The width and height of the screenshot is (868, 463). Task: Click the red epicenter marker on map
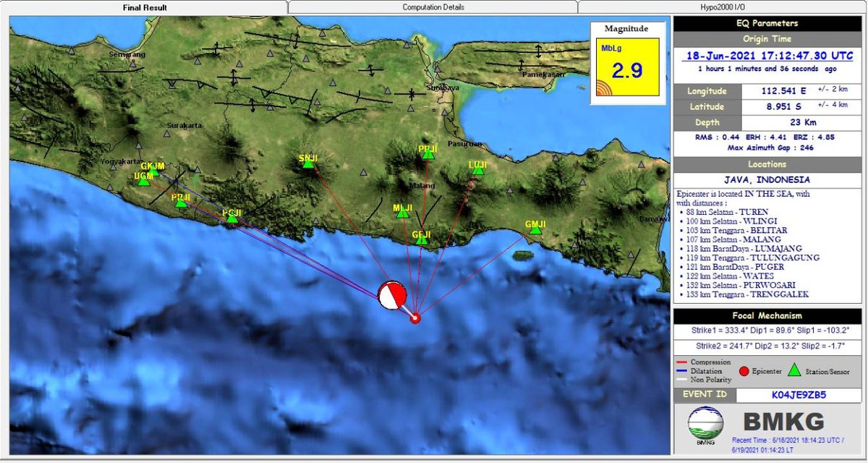415,318
